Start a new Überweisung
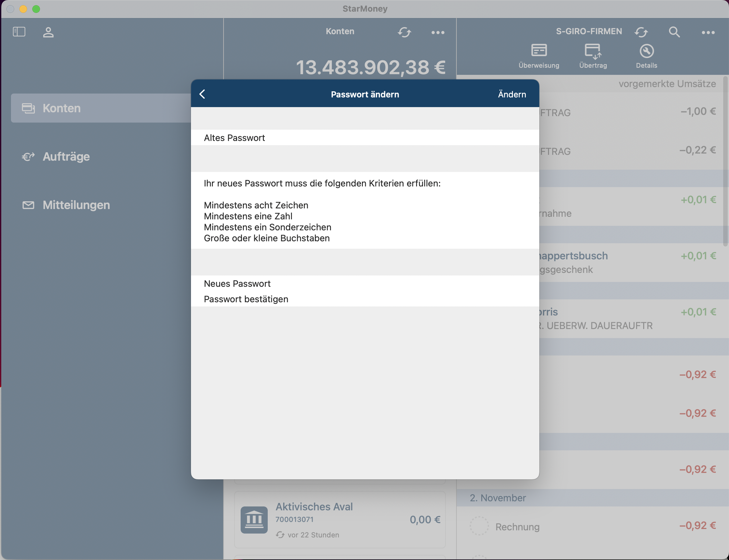729x560 pixels. click(539, 56)
